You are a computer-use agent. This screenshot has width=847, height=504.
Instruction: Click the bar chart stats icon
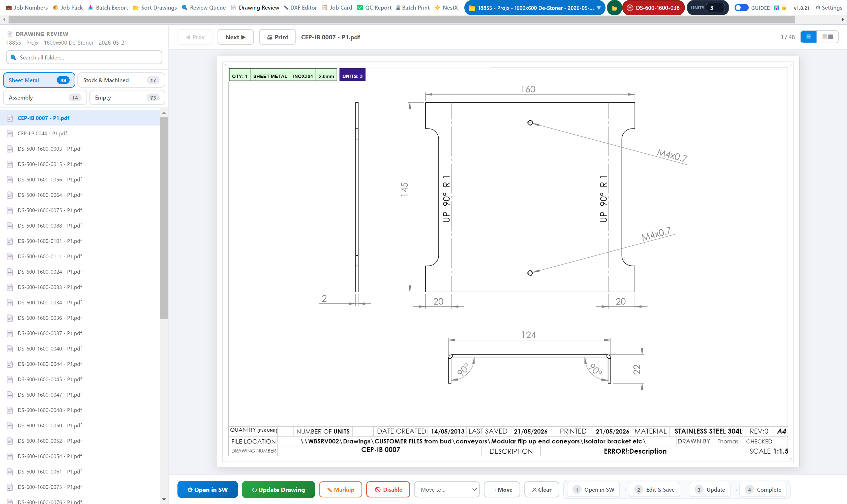pyautogui.click(x=776, y=8)
